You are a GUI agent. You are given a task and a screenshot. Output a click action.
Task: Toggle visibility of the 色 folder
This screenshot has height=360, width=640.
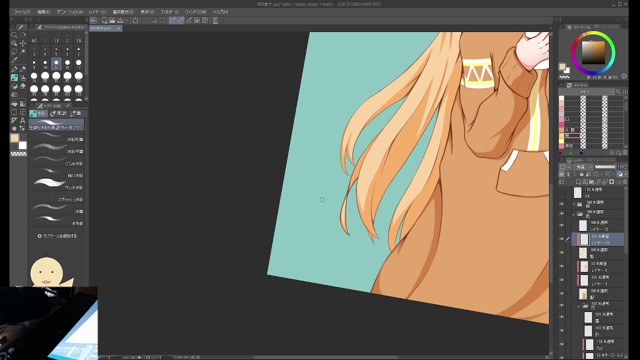click(562, 214)
